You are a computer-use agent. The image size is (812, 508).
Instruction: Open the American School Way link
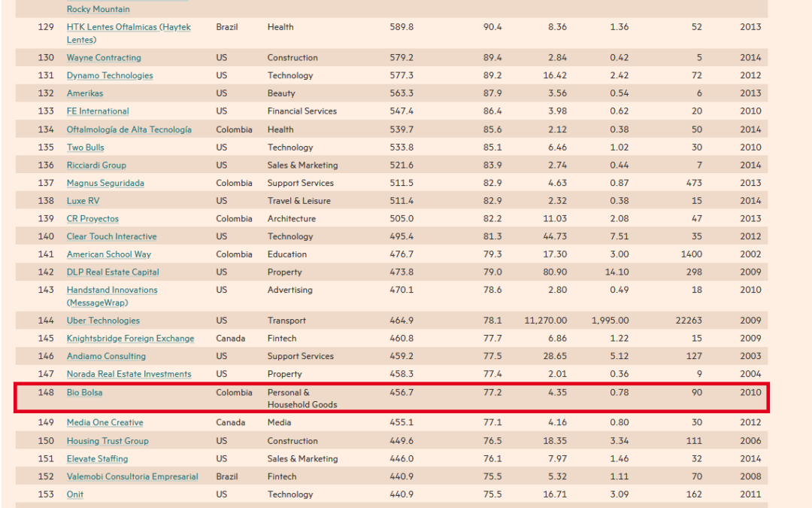click(x=109, y=254)
